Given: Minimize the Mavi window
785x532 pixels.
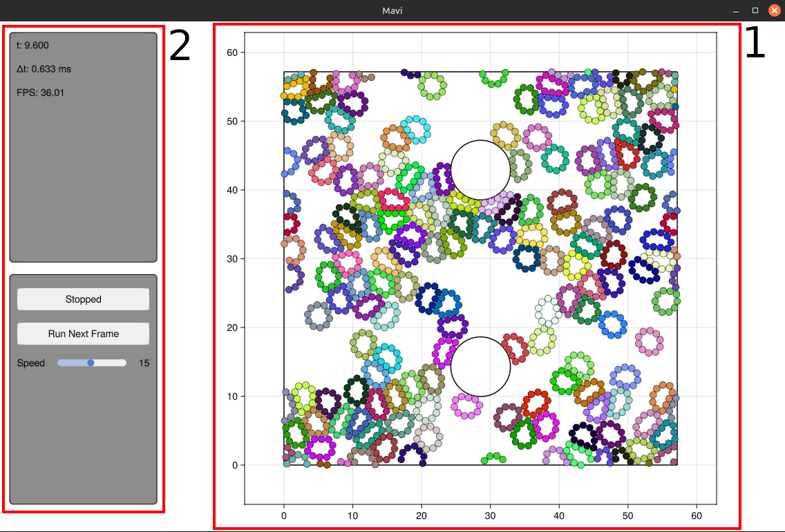Looking at the screenshot, I should point(735,10).
